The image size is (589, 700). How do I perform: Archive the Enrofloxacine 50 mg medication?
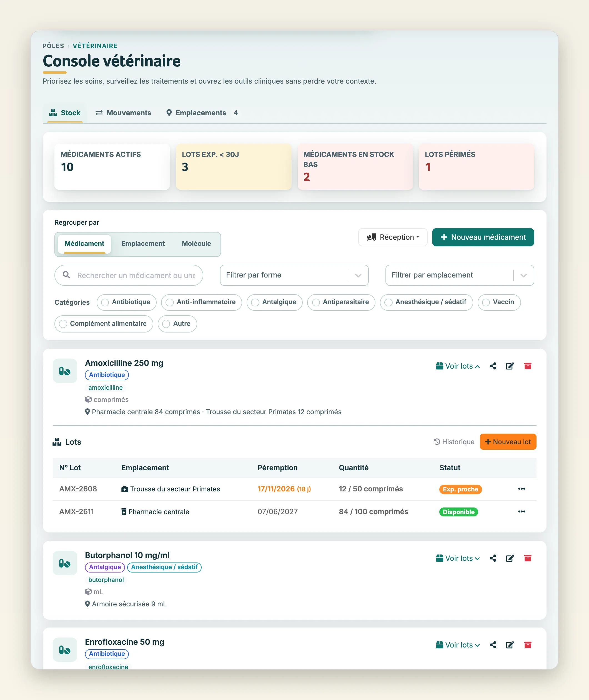528,645
